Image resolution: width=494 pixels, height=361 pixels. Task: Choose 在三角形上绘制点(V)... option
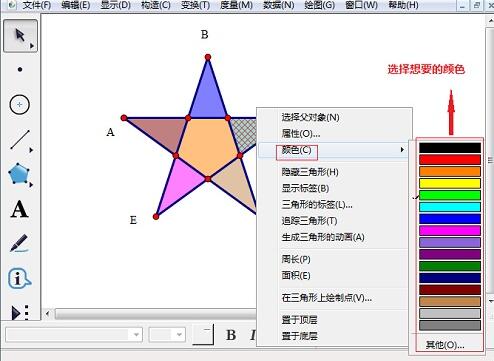334,298
